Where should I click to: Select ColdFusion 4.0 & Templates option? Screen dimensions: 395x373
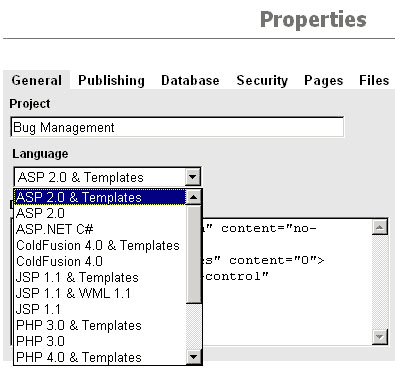(100, 245)
